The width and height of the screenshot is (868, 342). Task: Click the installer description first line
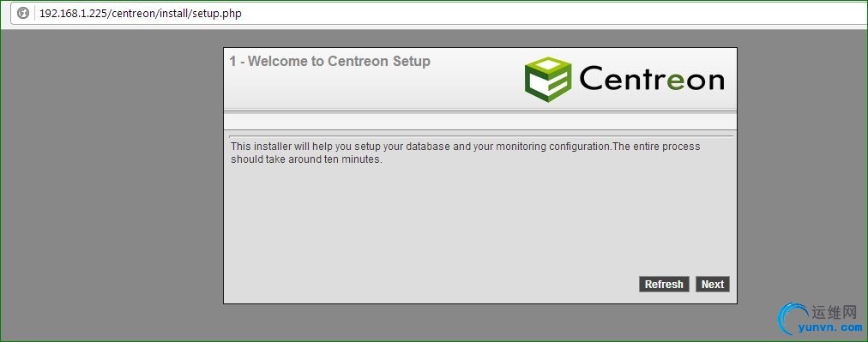(x=466, y=147)
